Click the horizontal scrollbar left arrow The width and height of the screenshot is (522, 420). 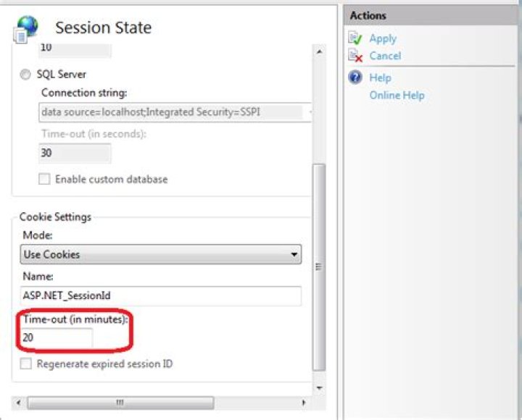click(x=19, y=403)
